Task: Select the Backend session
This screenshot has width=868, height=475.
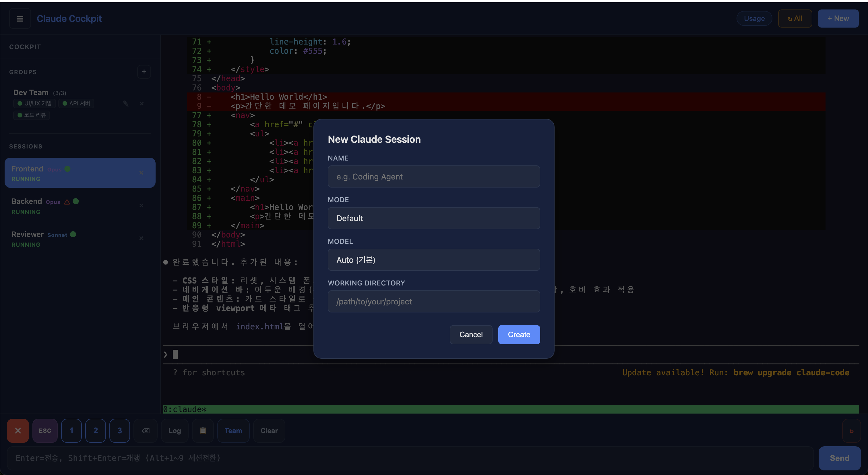Action: point(80,206)
